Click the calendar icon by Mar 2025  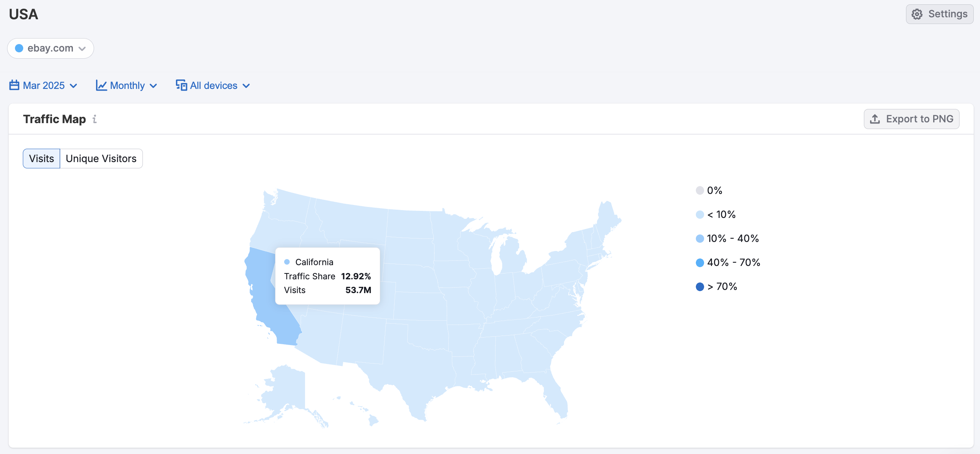pyautogui.click(x=14, y=85)
